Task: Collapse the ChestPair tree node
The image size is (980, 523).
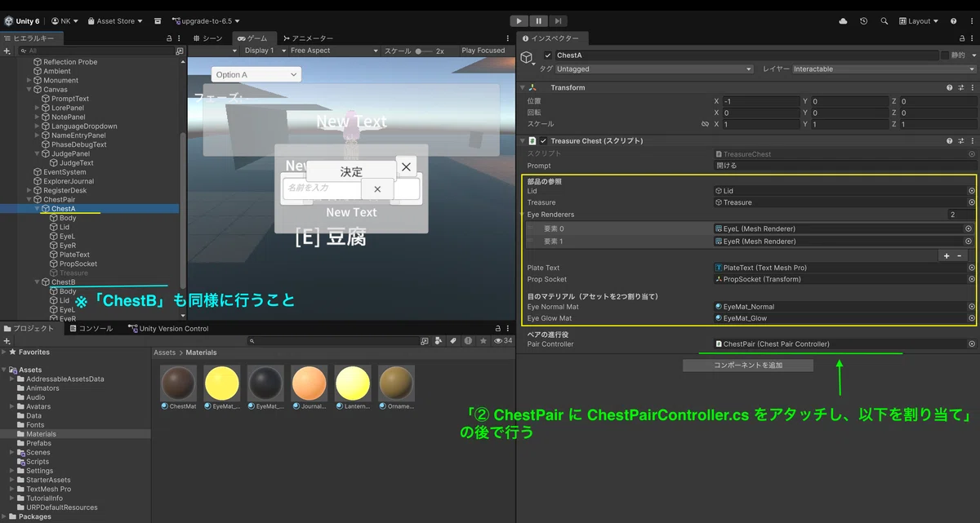Action: point(29,200)
